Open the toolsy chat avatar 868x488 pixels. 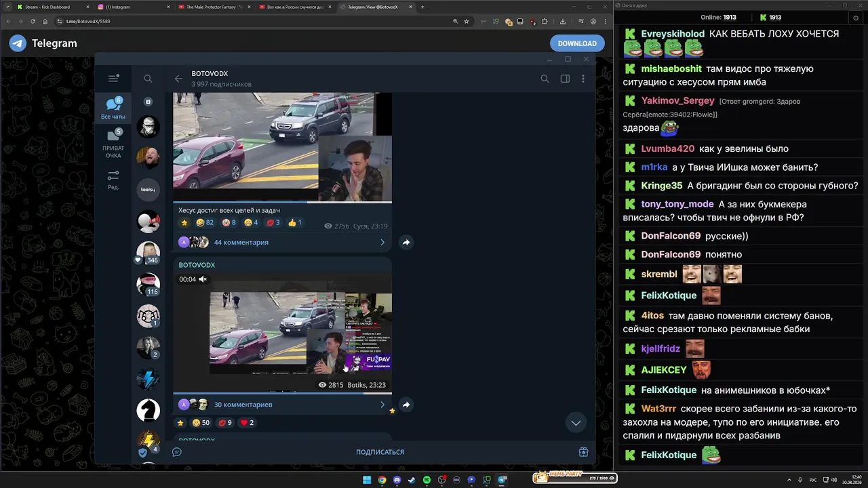coord(148,190)
